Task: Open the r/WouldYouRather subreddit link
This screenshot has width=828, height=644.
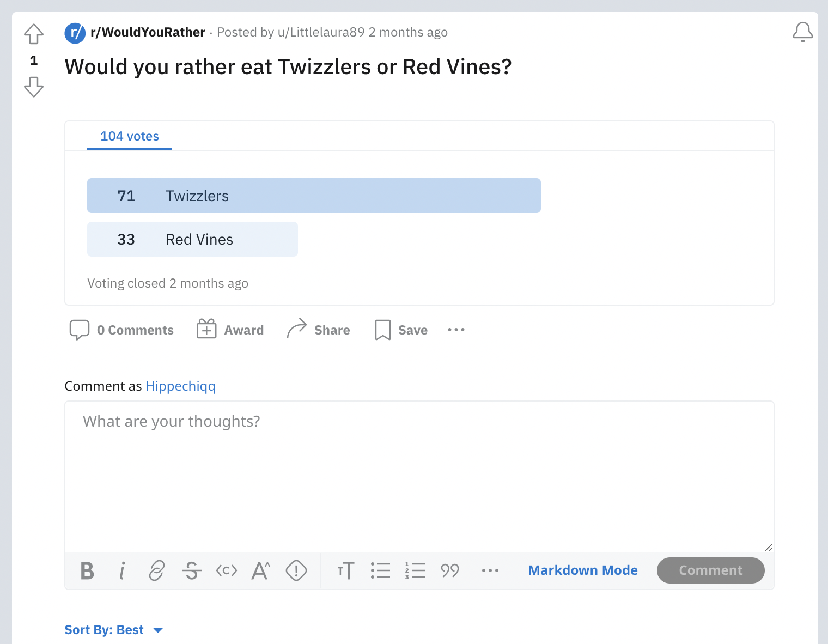Action: (148, 32)
